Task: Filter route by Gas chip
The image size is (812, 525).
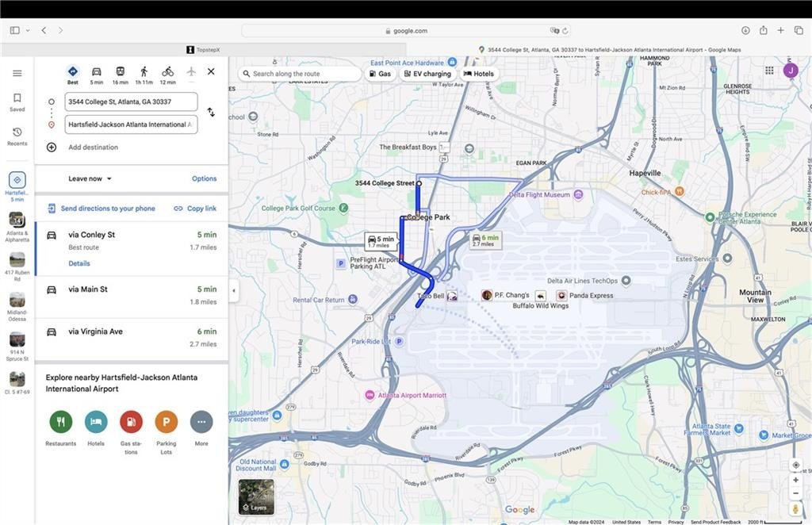Action: pyautogui.click(x=380, y=74)
